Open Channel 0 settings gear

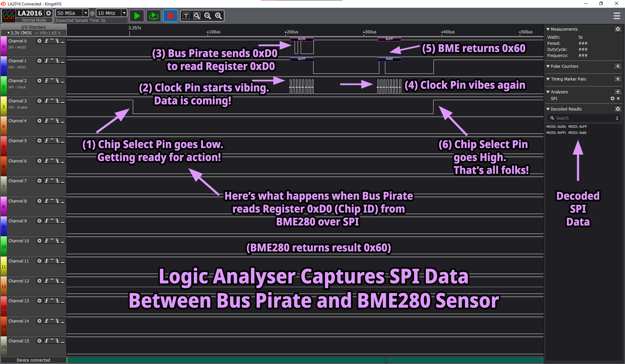coord(39,41)
